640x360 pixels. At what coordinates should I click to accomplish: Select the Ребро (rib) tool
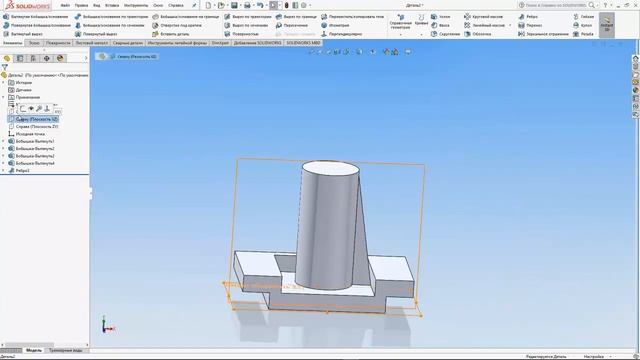[528, 17]
